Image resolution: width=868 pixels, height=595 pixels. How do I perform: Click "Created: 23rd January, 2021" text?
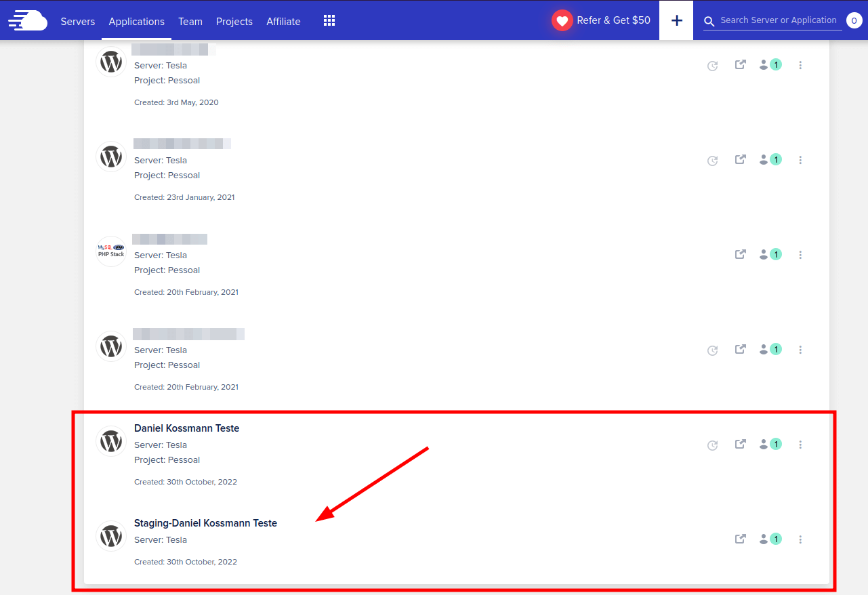[x=184, y=197]
